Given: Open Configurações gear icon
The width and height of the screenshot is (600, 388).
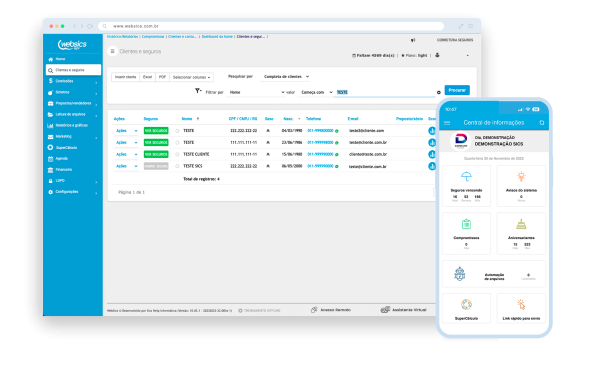Looking at the screenshot, I should 51,192.
